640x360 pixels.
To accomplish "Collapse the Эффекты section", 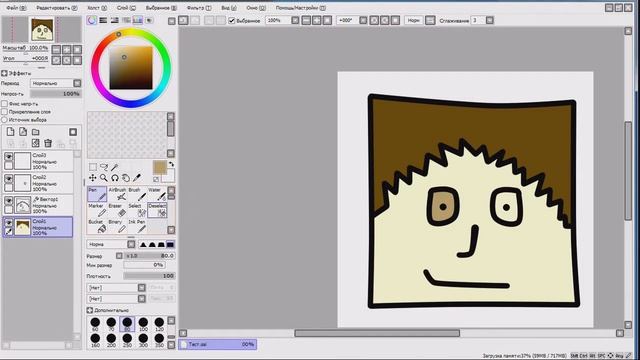I will tap(4, 73).
